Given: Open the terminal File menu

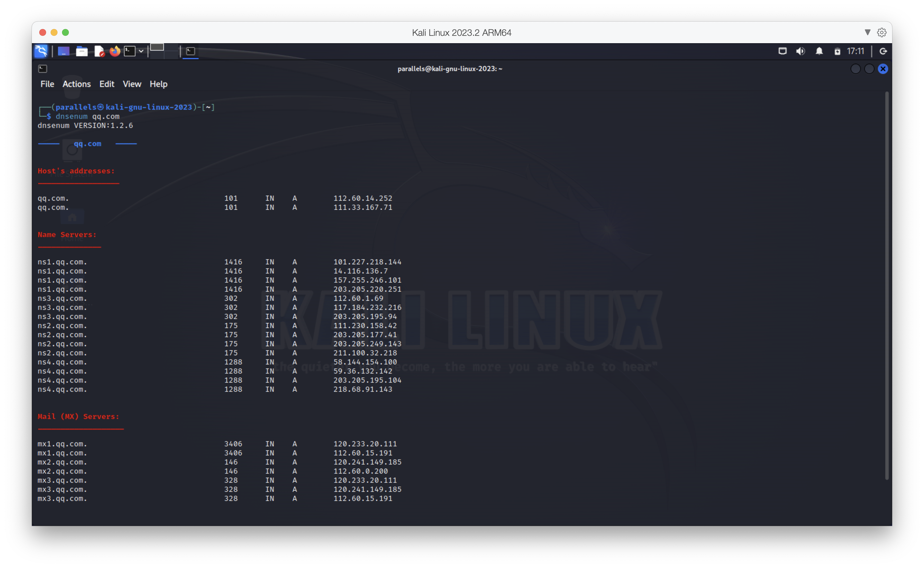Looking at the screenshot, I should [x=47, y=84].
